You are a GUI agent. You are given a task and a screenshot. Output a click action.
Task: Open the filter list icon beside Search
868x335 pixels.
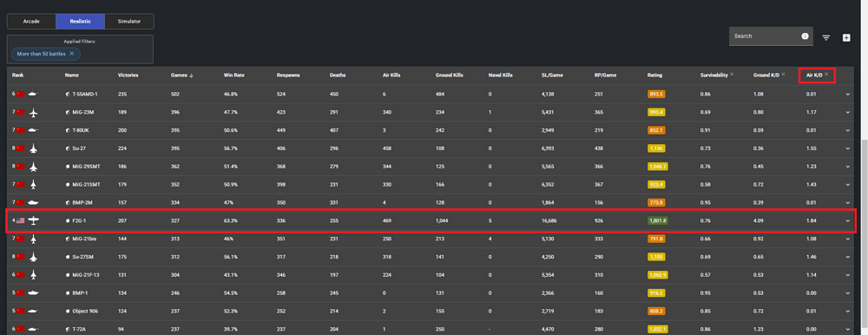(826, 37)
